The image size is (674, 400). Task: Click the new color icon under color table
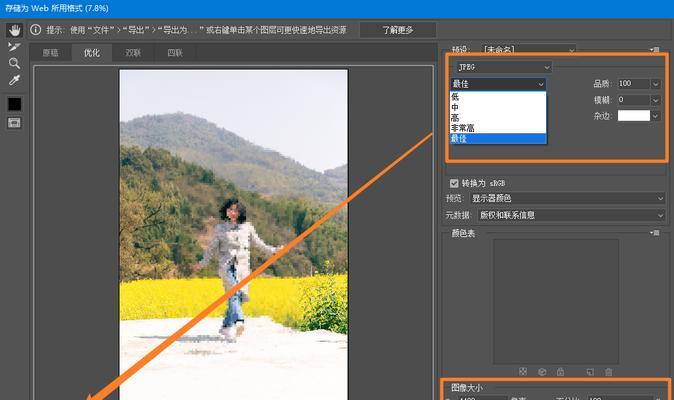(x=590, y=371)
